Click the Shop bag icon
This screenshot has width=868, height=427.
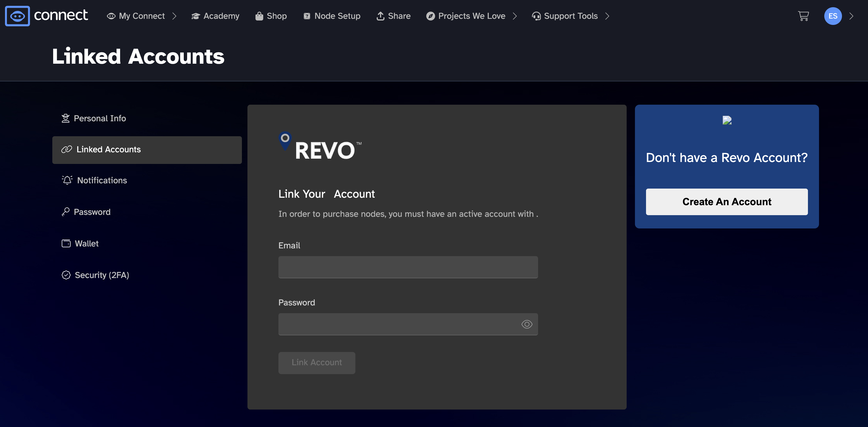click(x=259, y=16)
